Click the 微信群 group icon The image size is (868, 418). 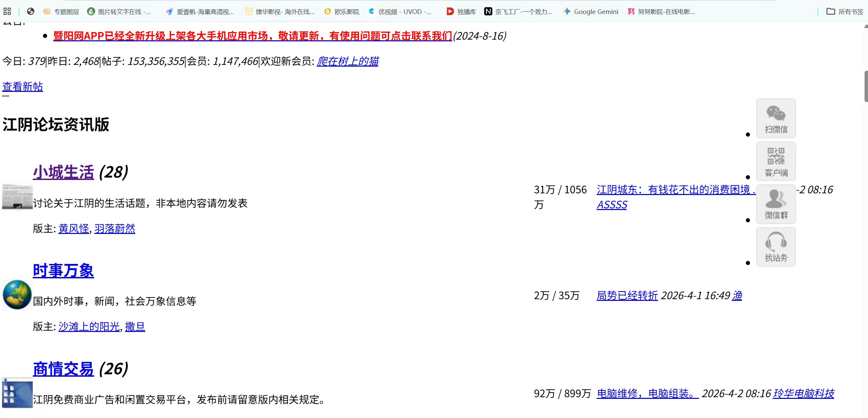pos(776,204)
